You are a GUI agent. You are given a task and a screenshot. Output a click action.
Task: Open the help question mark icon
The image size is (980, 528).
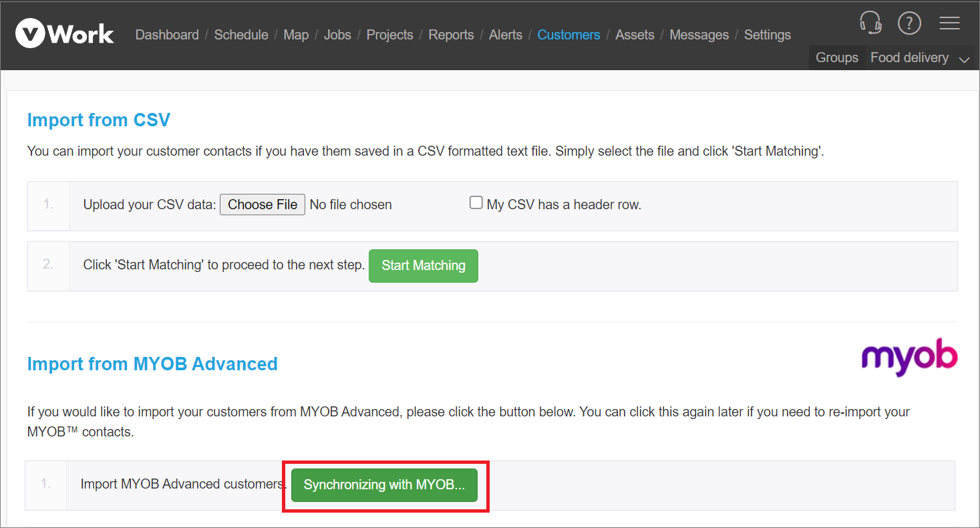tap(909, 23)
